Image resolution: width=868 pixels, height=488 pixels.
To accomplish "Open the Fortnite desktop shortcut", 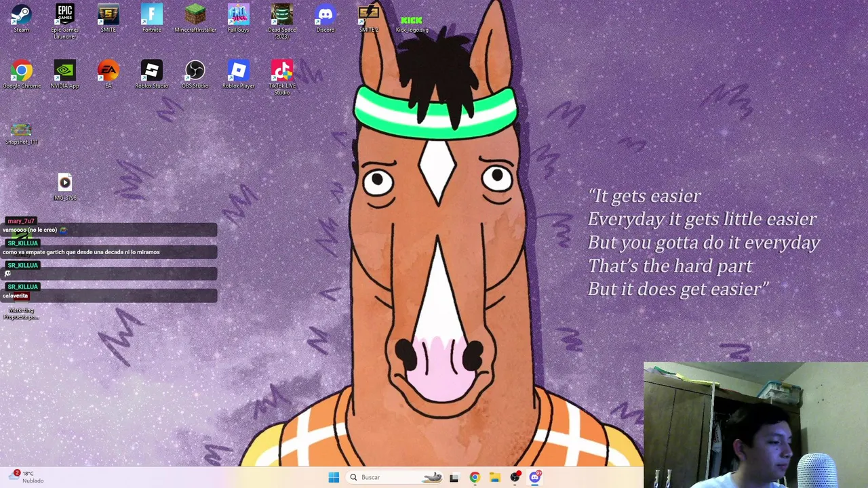I will coord(151,19).
